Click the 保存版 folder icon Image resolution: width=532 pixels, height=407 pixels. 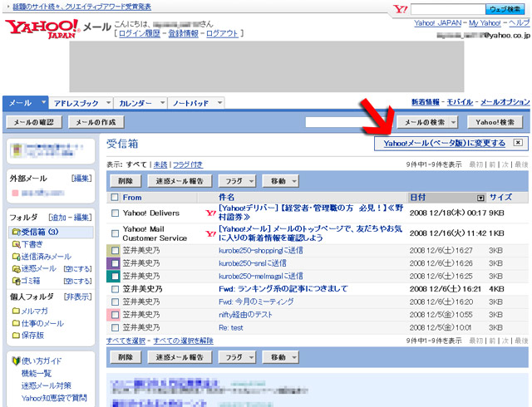tap(16, 336)
